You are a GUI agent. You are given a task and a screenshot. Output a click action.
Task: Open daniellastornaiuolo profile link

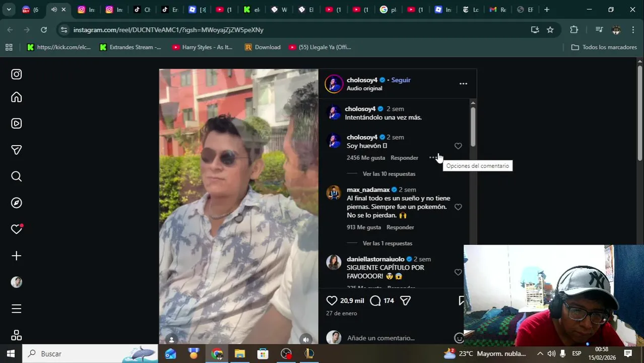coord(375,259)
